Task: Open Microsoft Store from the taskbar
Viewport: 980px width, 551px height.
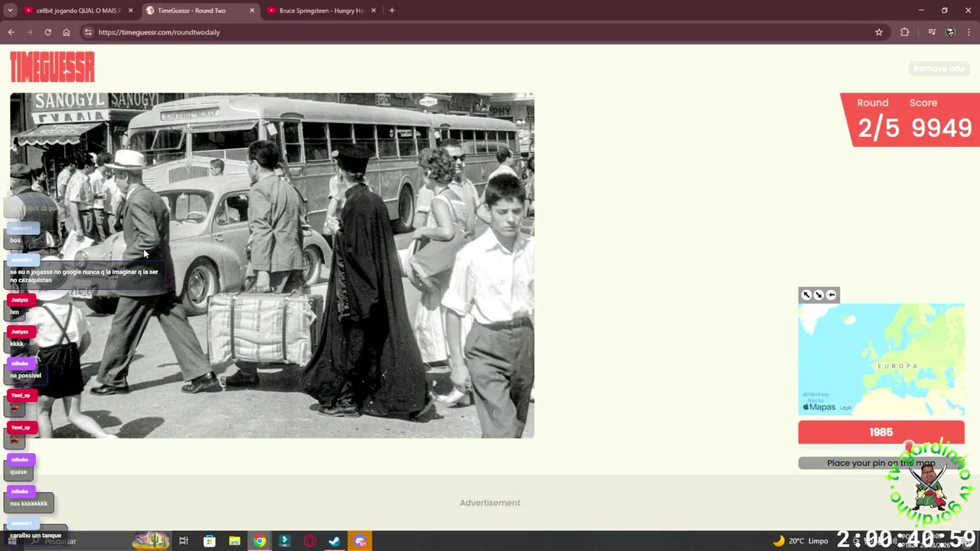Action: tap(209, 541)
